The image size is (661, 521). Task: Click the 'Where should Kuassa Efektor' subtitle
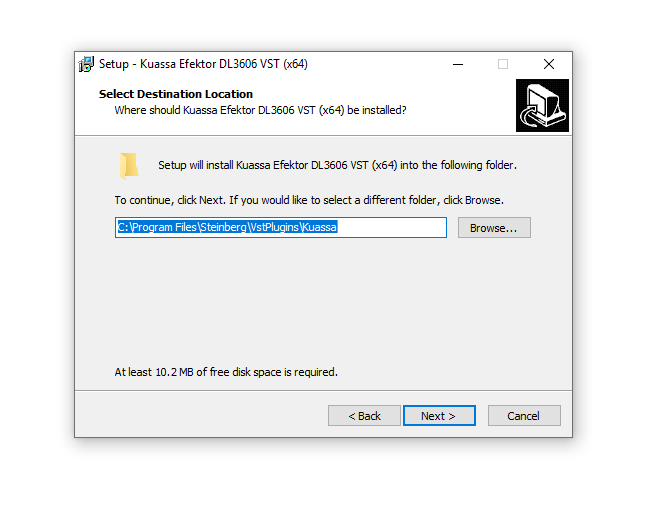[260, 110]
